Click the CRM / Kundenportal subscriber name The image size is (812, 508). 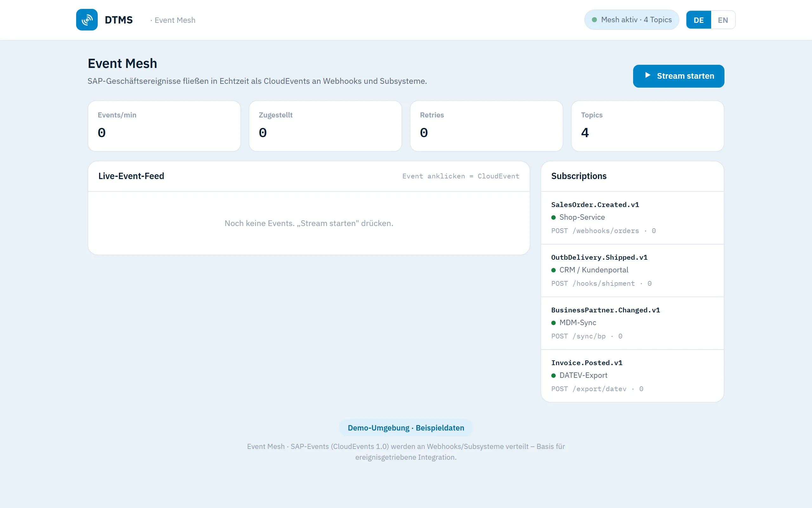[x=594, y=270]
